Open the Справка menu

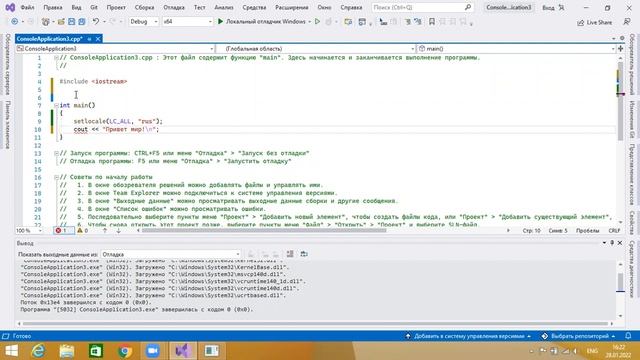pos(351,7)
